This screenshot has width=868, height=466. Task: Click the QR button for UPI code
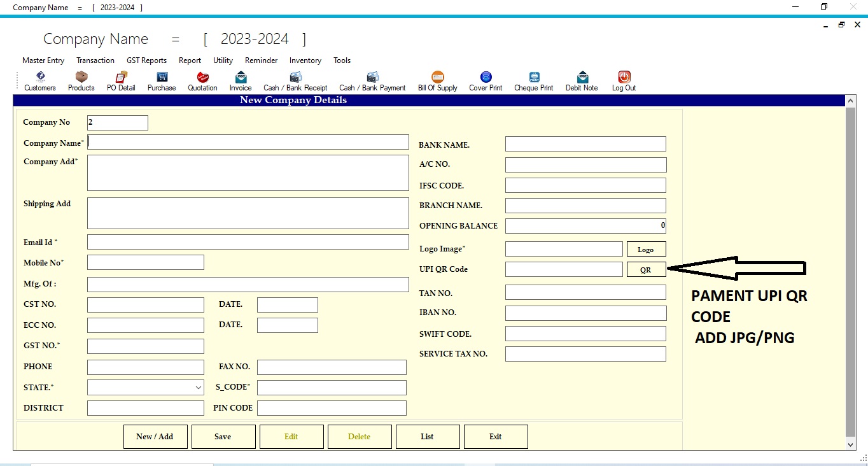point(646,269)
